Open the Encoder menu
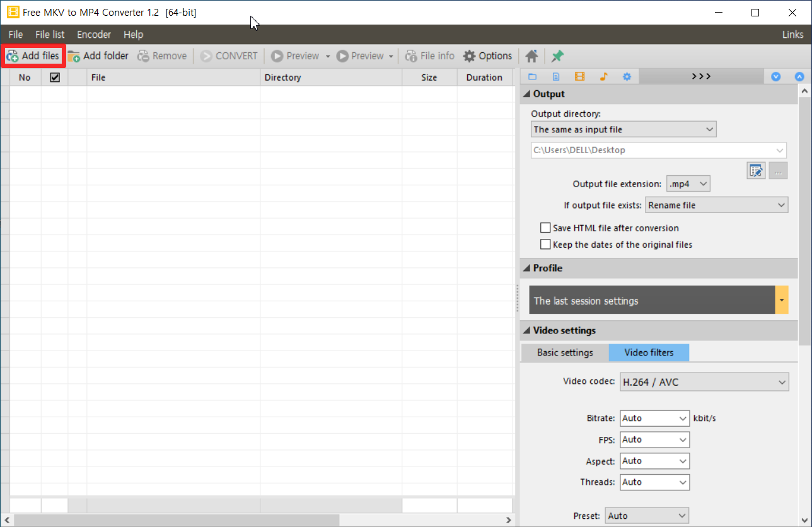The height and width of the screenshot is (527, 812). 94,35
